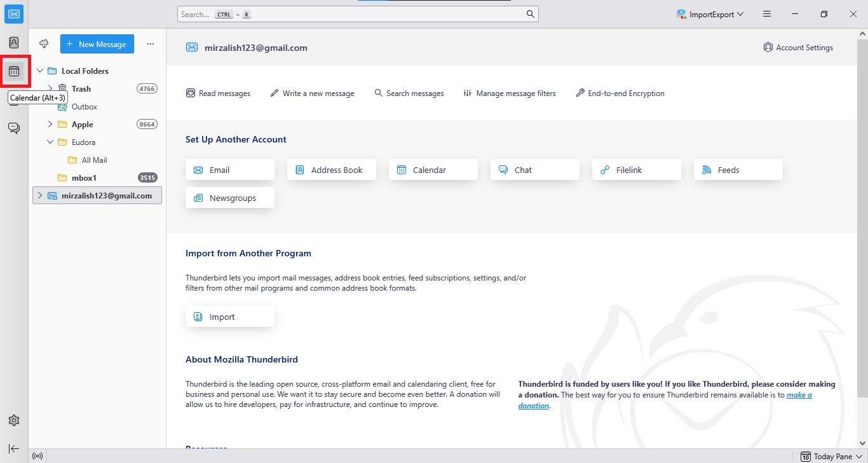Set up another Email account
This screenshot has width=868, height=463.
click(230, 170)
